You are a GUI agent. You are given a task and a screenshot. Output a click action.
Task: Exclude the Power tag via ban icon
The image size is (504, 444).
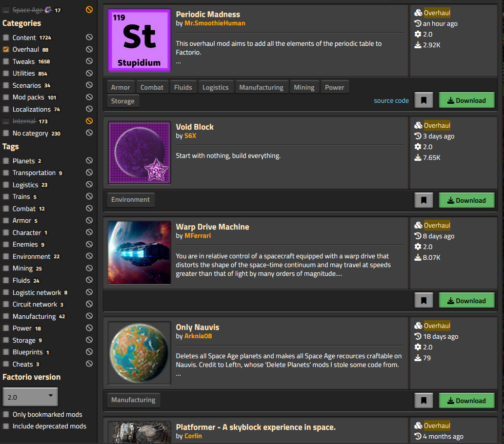tap(89, 328)
